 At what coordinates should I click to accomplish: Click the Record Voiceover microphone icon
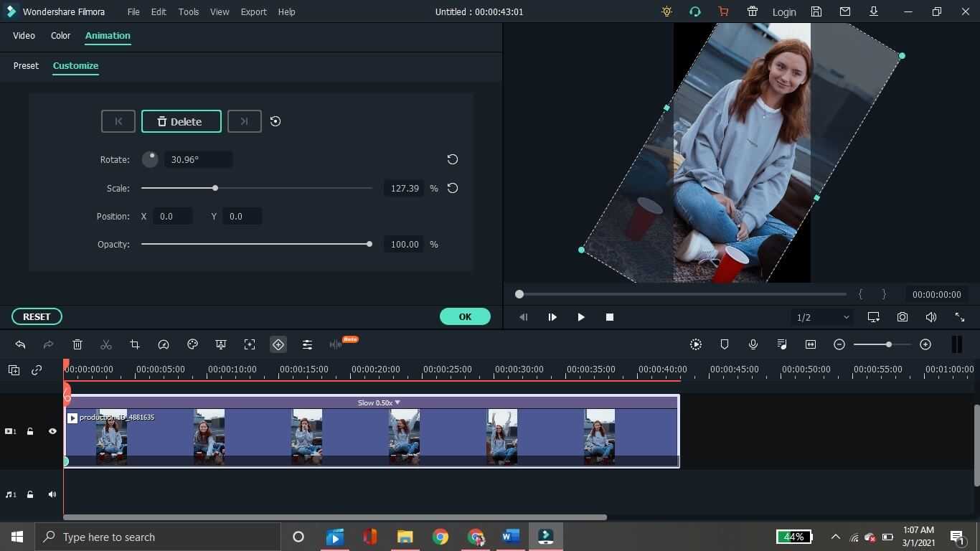click(753, 345)
